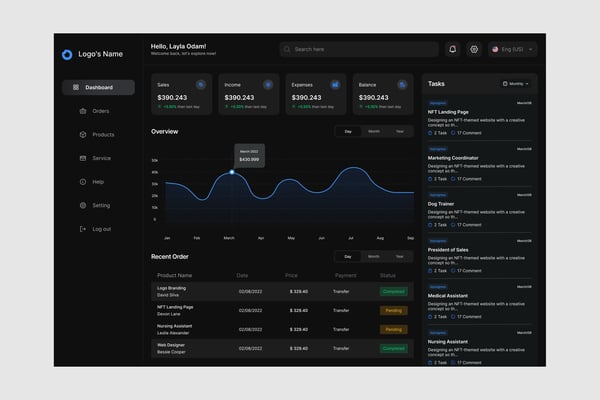The image size is (600, 400).
Task: Click Pending status for NFT Landing Page order
Action: [x=393, y=310]
